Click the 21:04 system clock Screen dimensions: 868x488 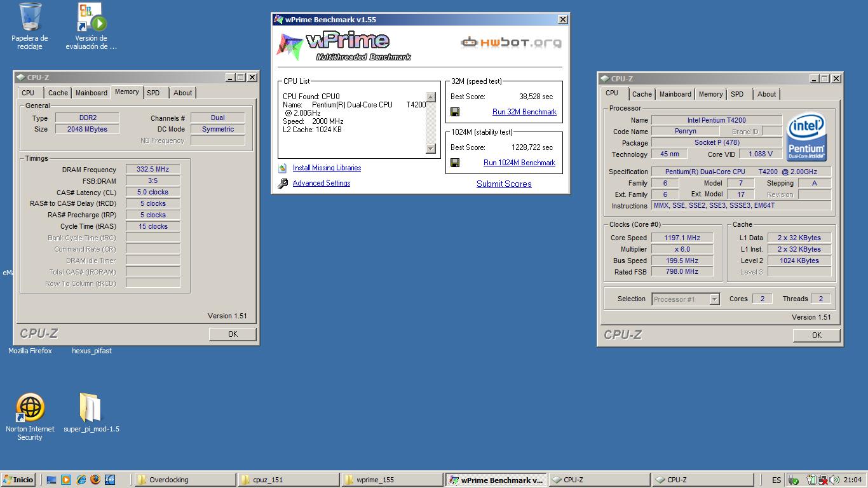853,480
